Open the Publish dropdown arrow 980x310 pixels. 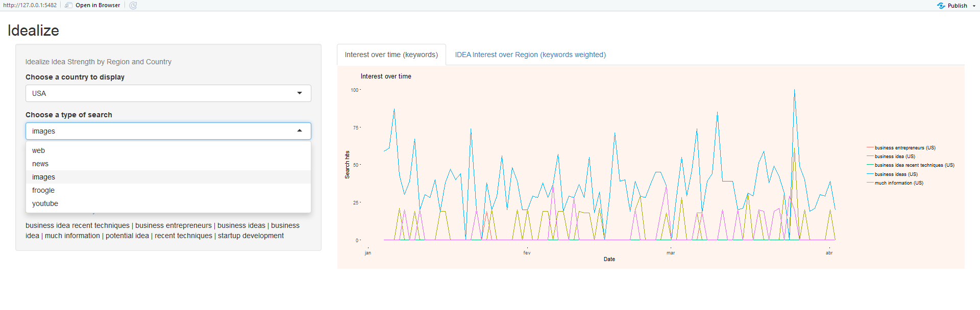coord(974,6)
